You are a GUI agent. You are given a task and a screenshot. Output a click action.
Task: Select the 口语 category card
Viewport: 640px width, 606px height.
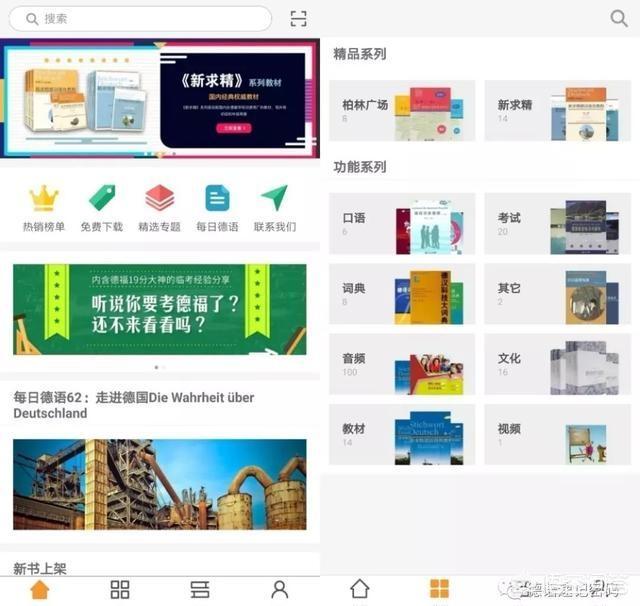402,224
